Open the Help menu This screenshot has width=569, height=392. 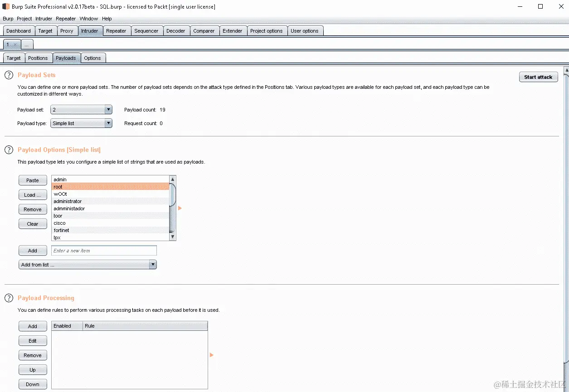point(107,19)
